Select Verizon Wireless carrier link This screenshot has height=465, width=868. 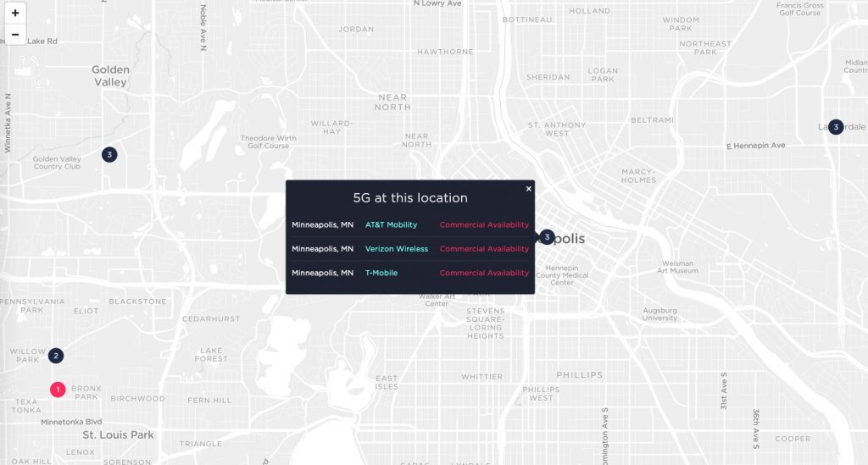[397, 249]
